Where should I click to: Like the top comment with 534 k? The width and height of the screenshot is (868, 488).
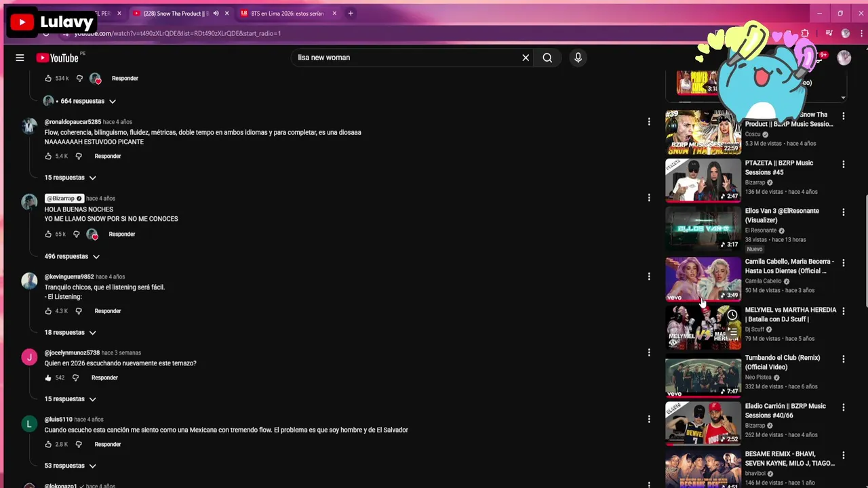point(48,79)
